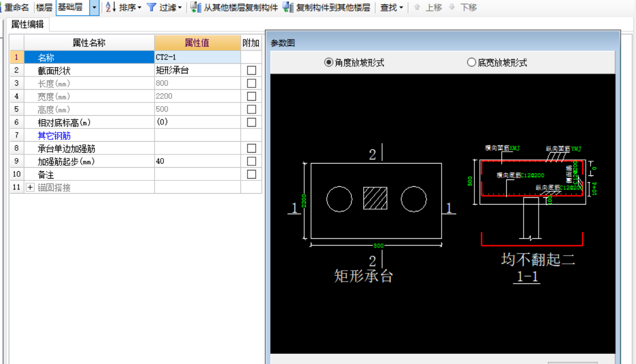This screenshot has width=636, height=364.
Task: Tick the 截面形状 row checkbox
Action: tap(251, 70)
